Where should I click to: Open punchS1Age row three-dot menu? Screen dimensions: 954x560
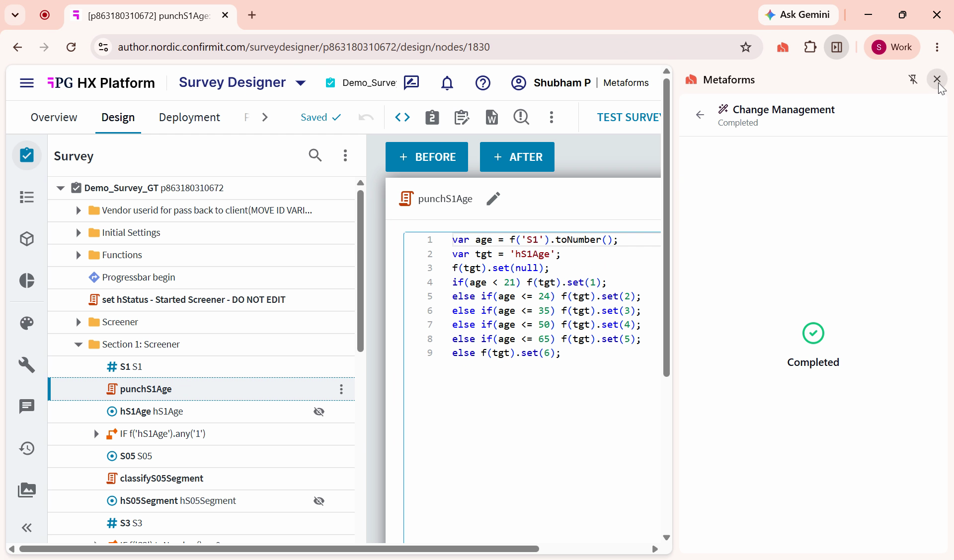(x=341, y=389)
